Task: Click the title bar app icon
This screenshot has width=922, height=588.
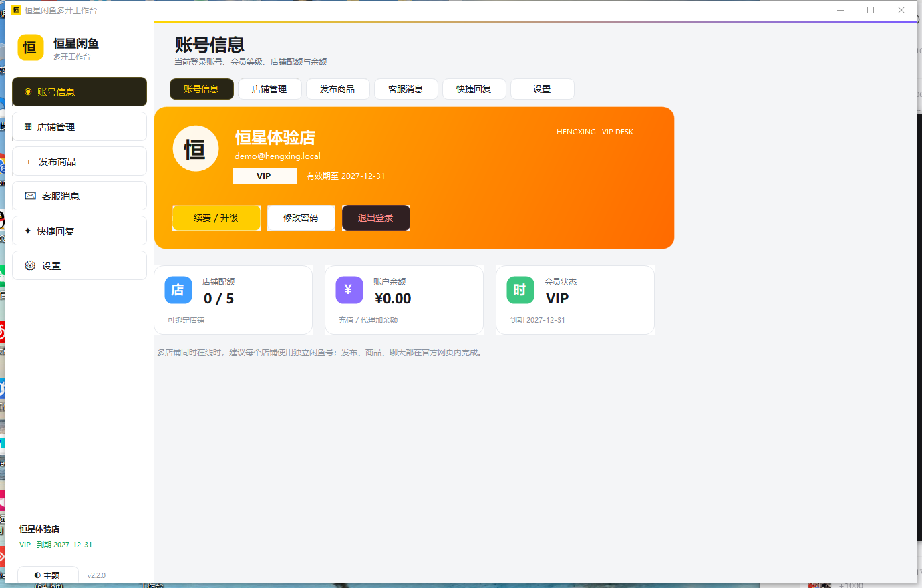Action: 16,10
